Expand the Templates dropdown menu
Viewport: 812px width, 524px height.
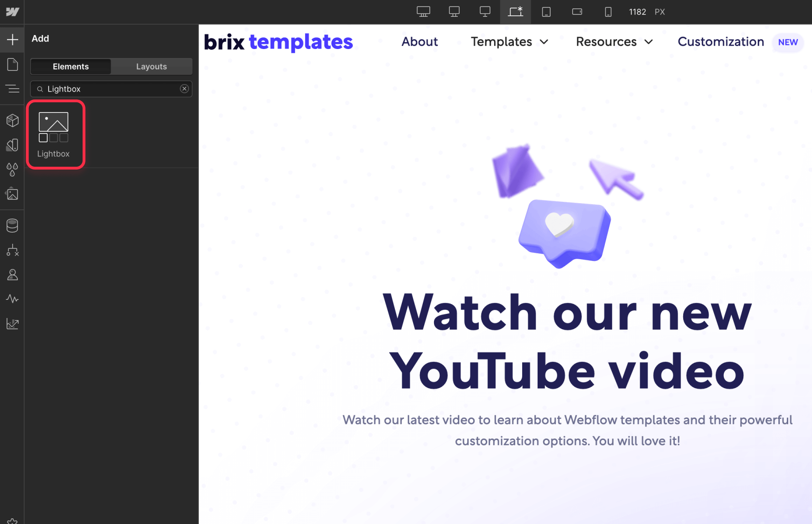[510, 42]
